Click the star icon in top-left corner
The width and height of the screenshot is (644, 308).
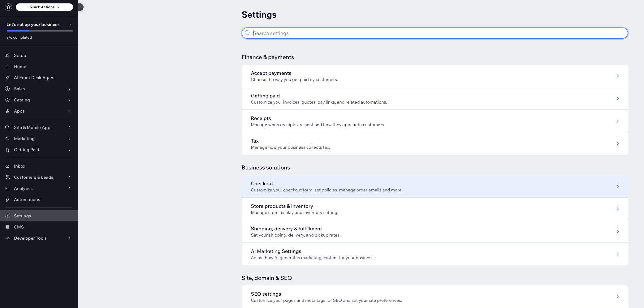[x=8, y=7]
